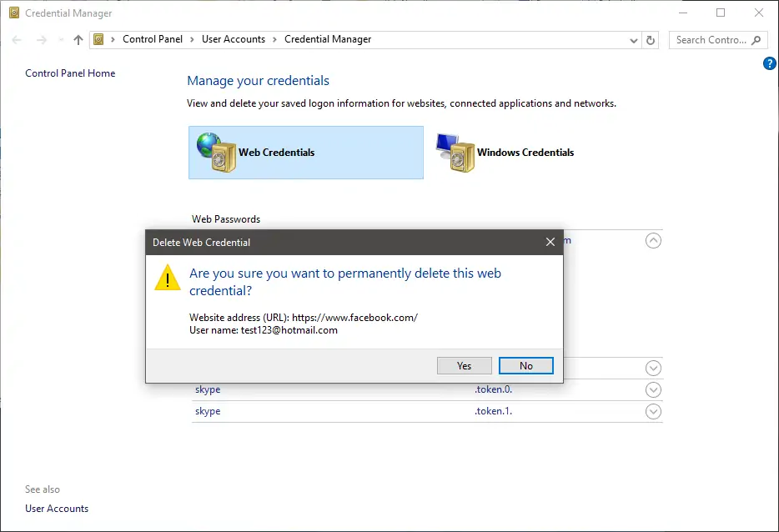This screenshot has width=779, height=532.
Task: Switch to Windows Credentials vault
Action: pos(505,153)
